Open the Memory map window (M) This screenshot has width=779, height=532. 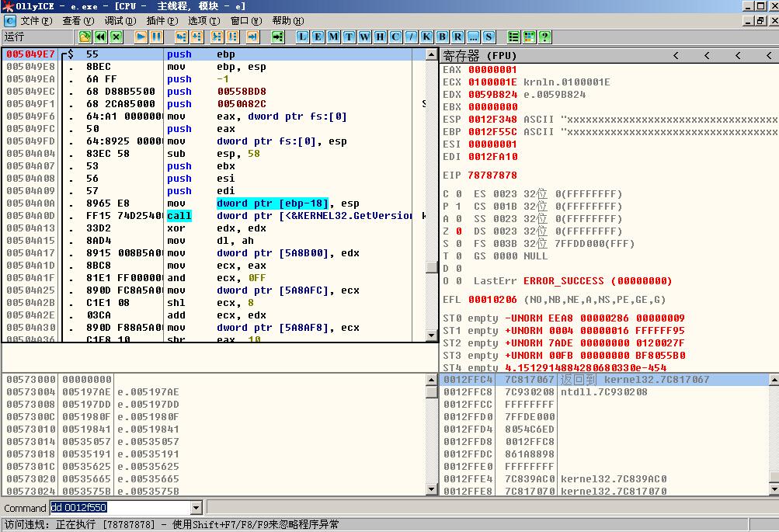(x=333, y=37)
